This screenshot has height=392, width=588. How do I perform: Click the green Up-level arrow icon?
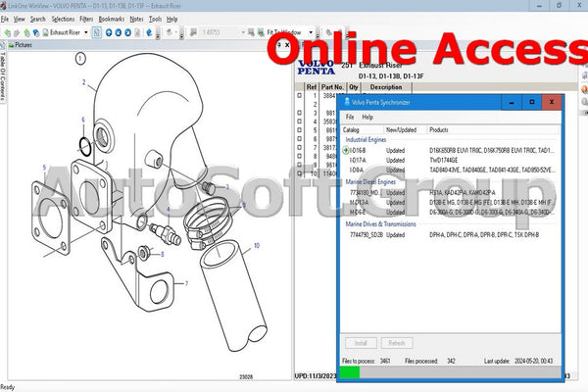pos(26,33)
